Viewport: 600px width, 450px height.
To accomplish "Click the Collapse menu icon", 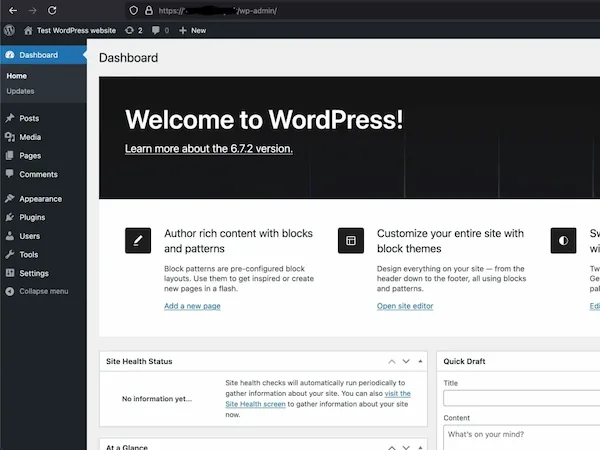I will [9, 291].
